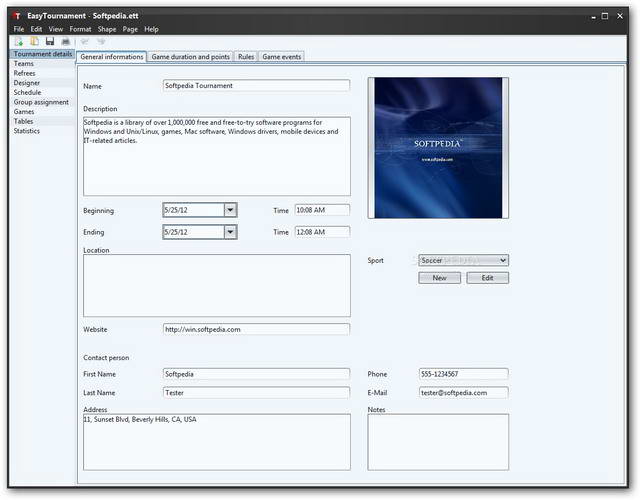The width and height of the screenshot is (640, 500).
Task: Expand the Beginning date dropdown arrow
Action: 230,210
